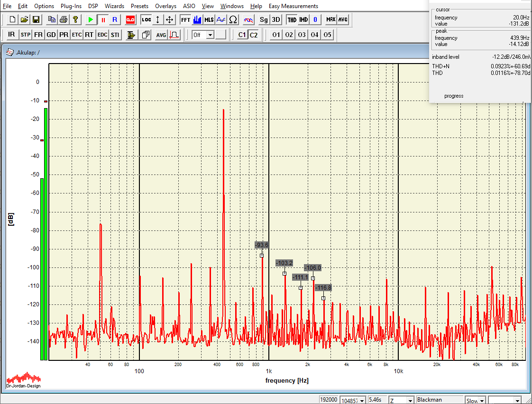Click blank button next to Off dropdown
The height and width of the screenshot is (404, 532).
tap(221, 35)
